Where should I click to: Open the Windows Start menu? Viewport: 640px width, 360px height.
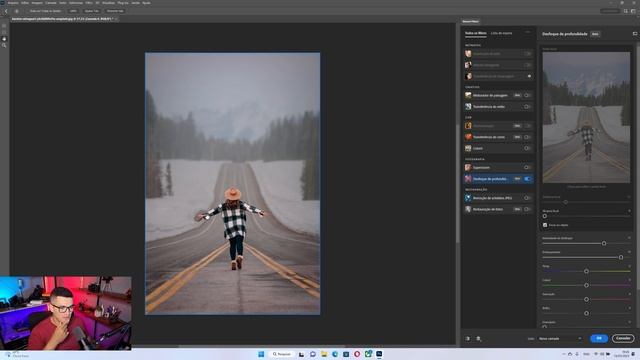(x=261, y=354)
